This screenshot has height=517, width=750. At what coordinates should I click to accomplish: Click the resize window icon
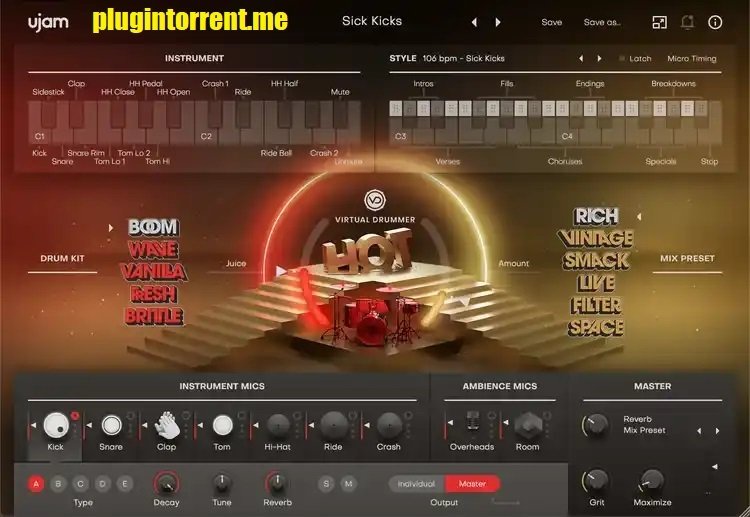[660, 22]
